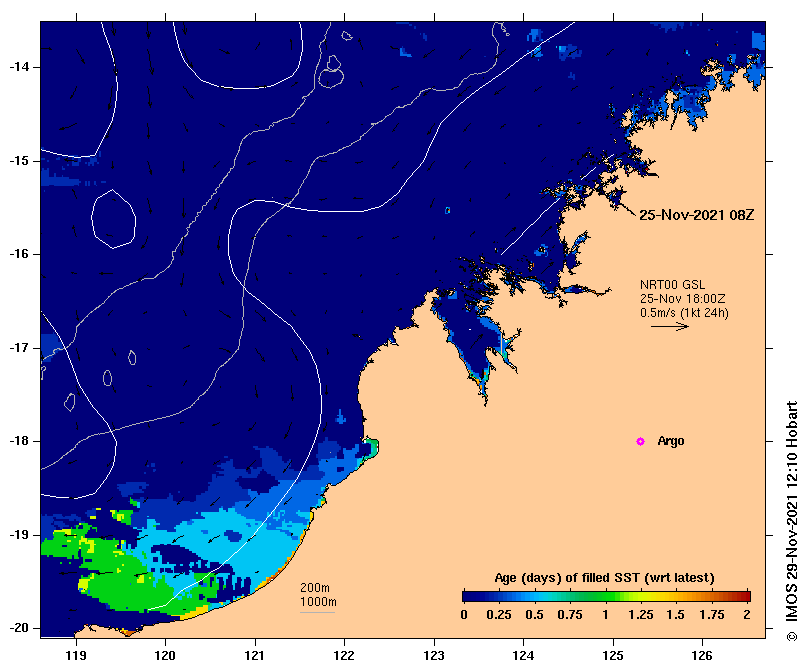Screen dimensions: 809x672
Task: Click the velocity scale reference arrow
Action: pos(670,326)
